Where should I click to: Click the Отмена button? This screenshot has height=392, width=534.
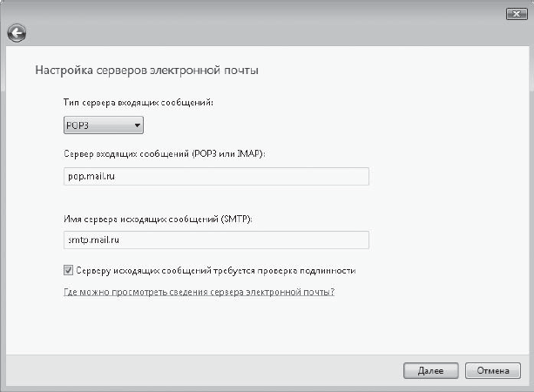[493, 370]
